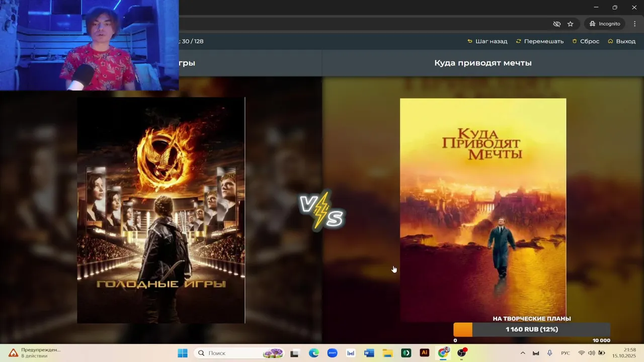Screen dimensions: 644x362
Task: Open Task View on the taskbar
Action: click(294, 353)
